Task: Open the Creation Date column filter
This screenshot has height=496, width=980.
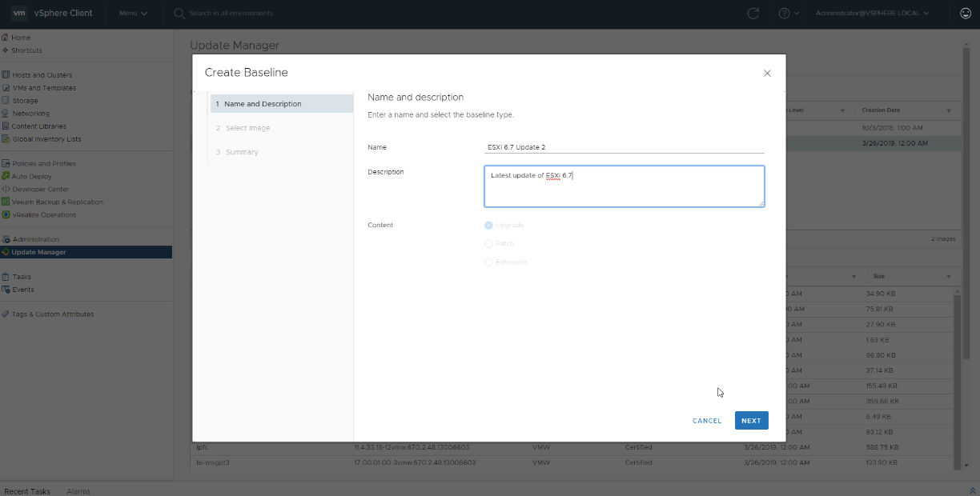Action: click(949, 110)
